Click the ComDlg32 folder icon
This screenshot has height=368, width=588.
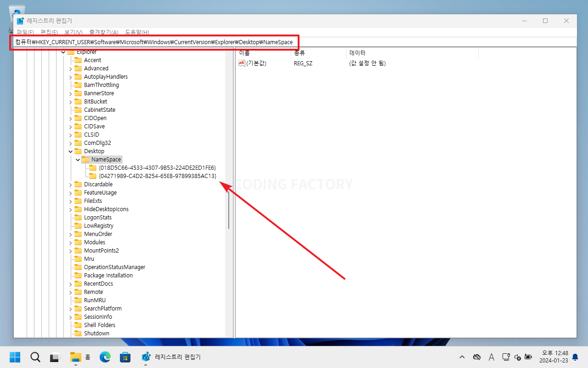pos(78,143)
